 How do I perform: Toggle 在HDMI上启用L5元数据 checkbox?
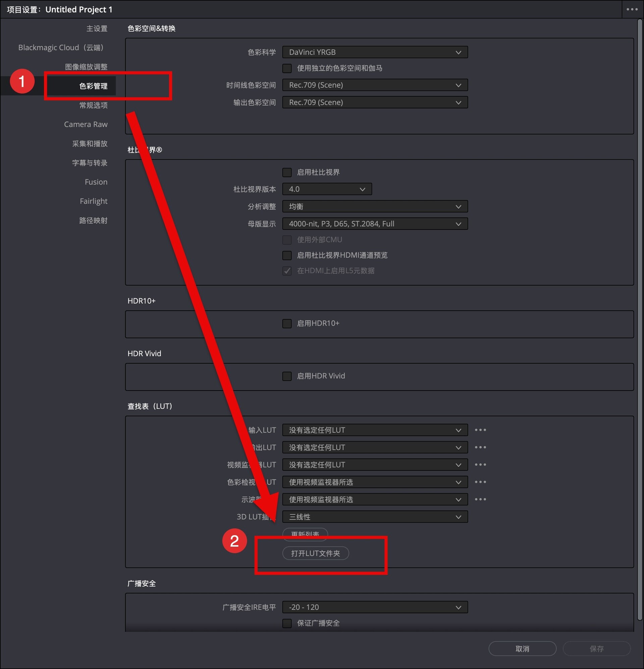(x=287, y=271)
